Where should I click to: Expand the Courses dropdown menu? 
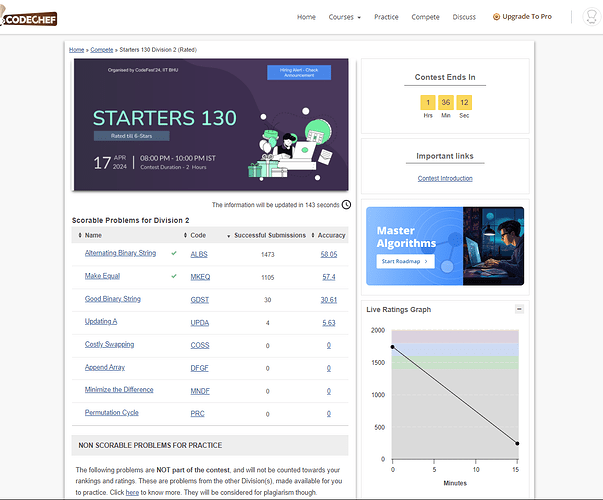tap(345, 17)
